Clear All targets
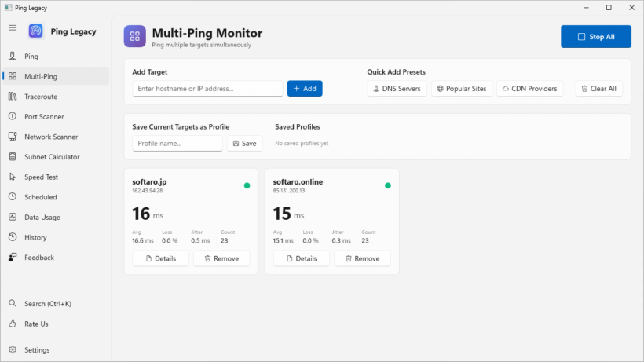 (x=598, y=89)
